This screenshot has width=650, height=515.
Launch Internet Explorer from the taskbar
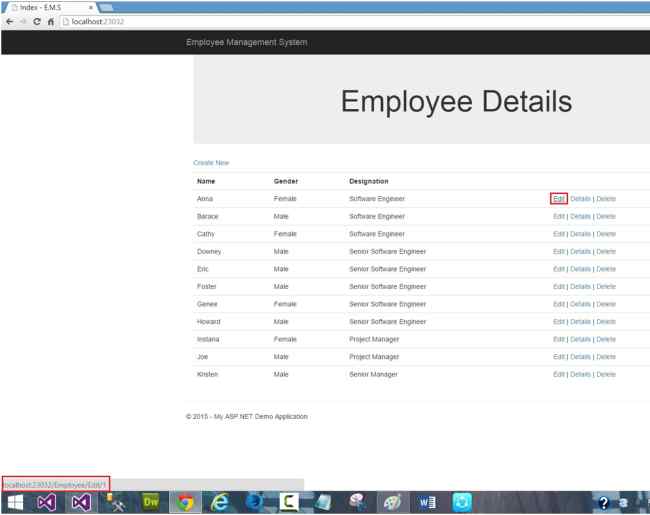[219, 503]
